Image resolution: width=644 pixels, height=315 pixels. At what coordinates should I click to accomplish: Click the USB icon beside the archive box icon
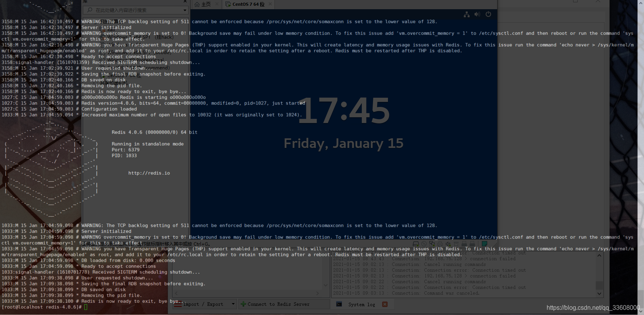point(464,244)
